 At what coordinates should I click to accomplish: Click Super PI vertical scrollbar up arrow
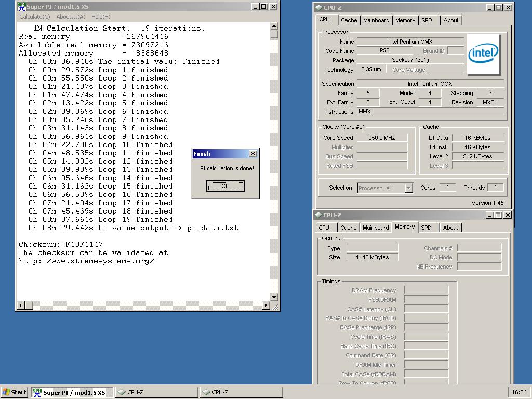point(274,26)
